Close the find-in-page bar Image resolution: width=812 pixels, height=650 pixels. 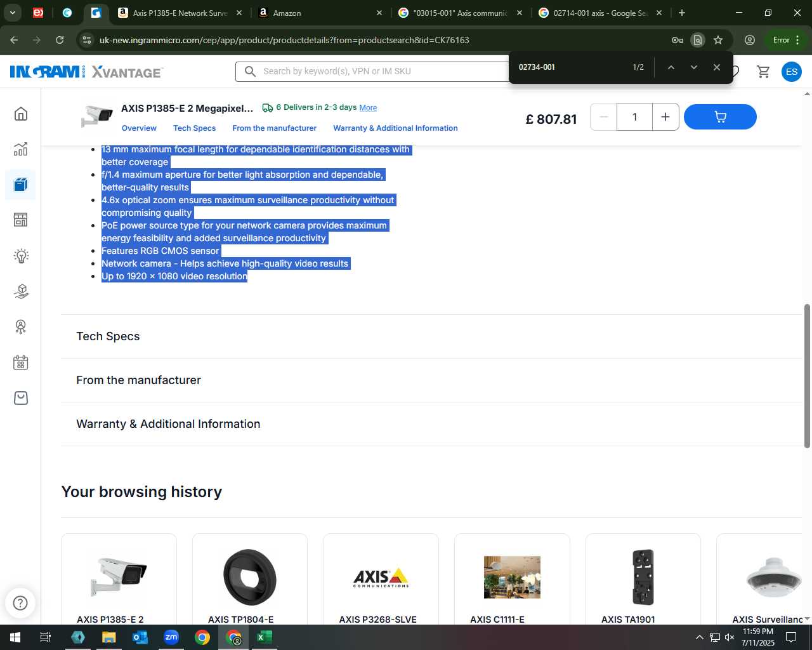pos(717,67)
